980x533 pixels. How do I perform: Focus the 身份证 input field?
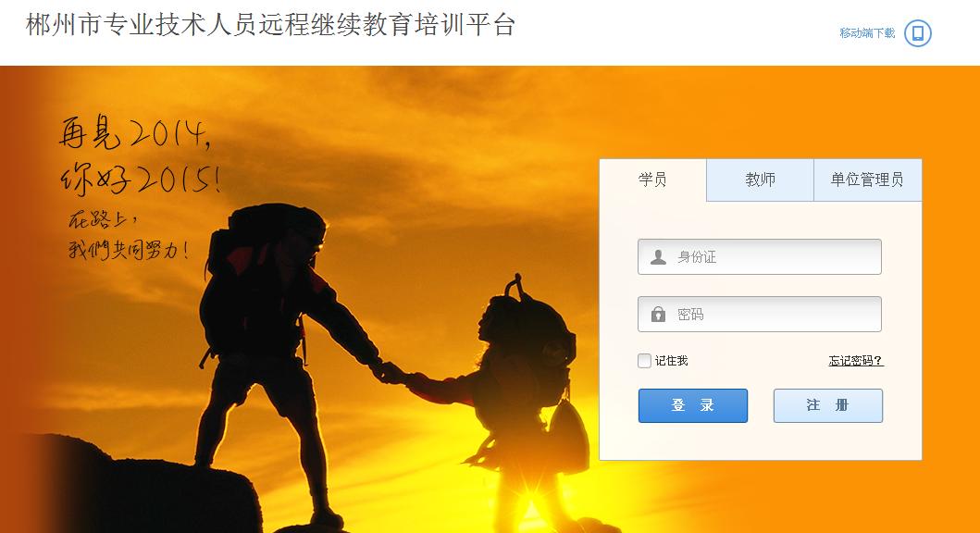760,257
